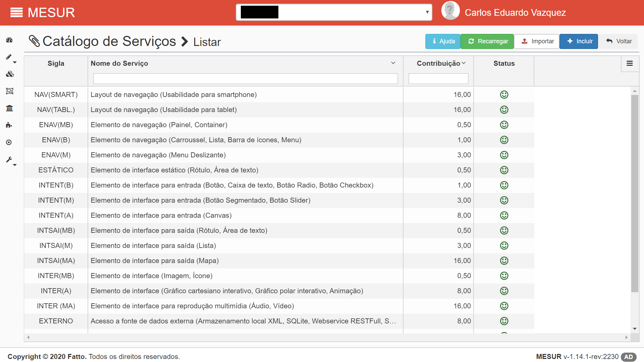This screenshot has width=644, height=362.
Task: Click the status smiley for ENAV(B)
Action: coord(504,140)
